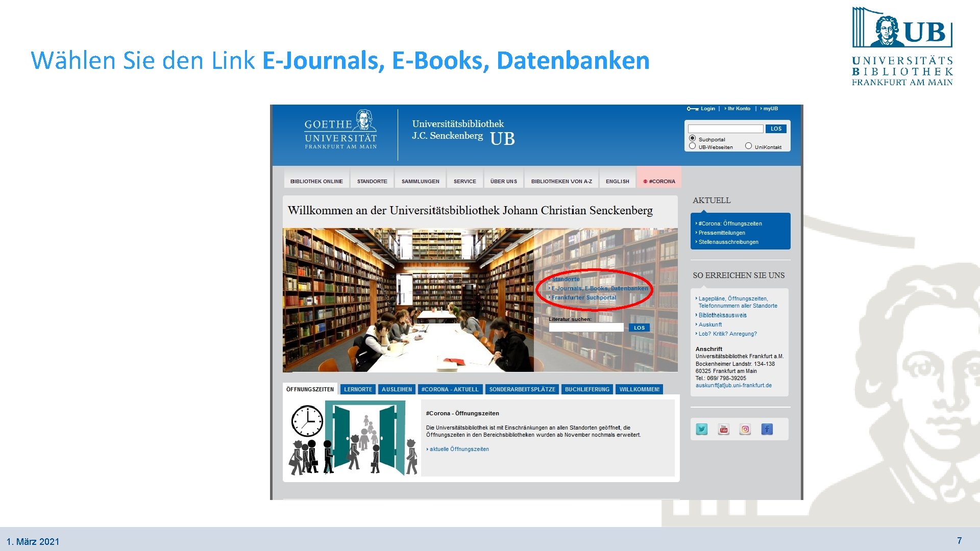Open the Lob? Kritik? Anregung? link

tap(727, 334)
